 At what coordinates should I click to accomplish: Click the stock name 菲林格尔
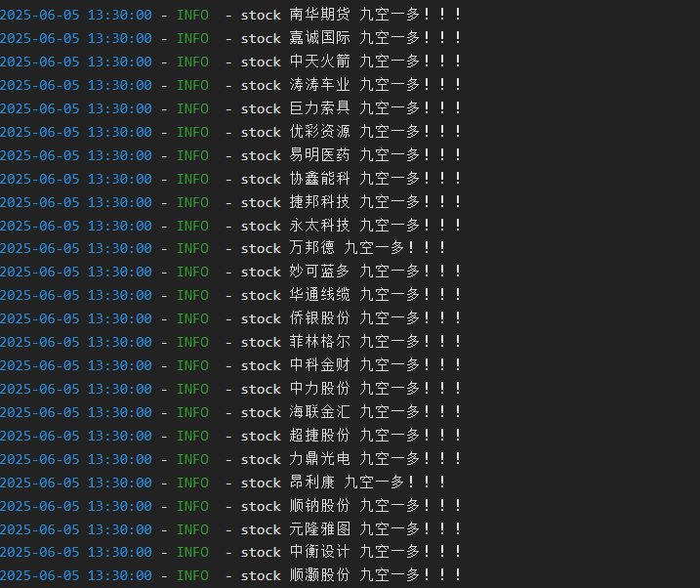point(319,342)
